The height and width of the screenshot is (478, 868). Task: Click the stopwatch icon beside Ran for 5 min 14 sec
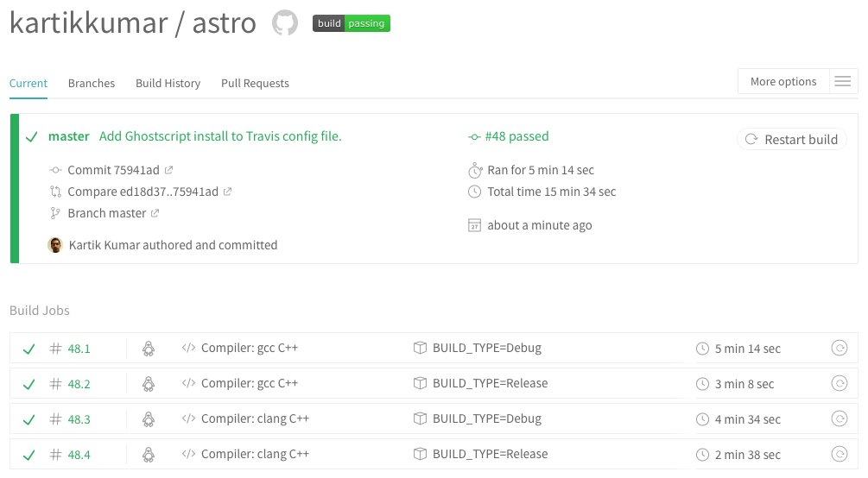[475, 170]
